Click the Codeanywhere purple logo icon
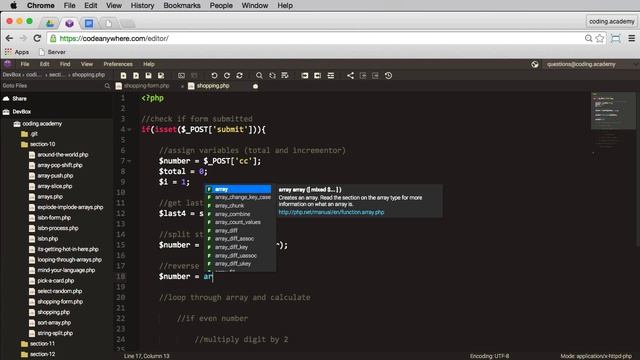This screenshot has height=360, width=640. click(x=7, y=64)
